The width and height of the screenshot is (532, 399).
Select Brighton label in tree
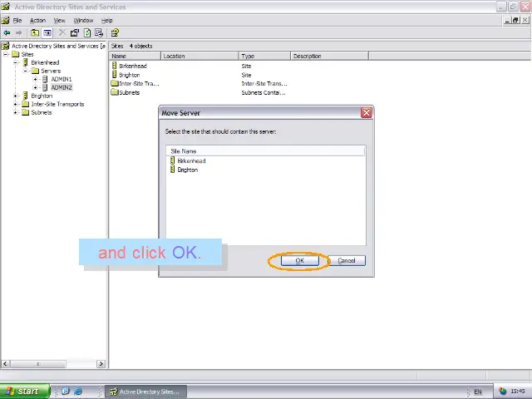click(42, 96)
